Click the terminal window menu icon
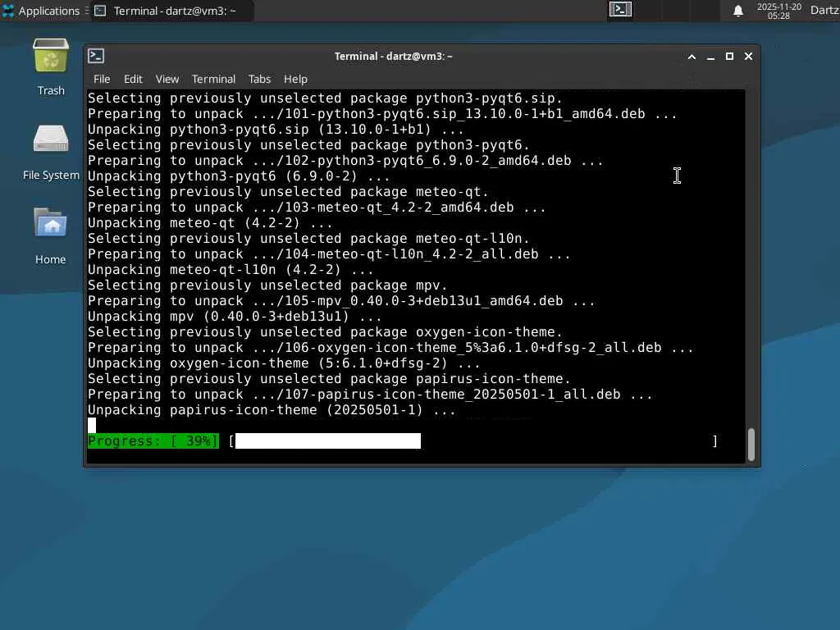 (x=97, y=56)
